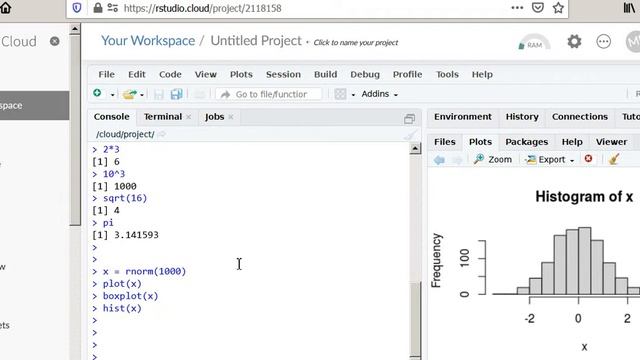Close the Terminal tab
Screen dimensions: 640x360
click(189, 117)
